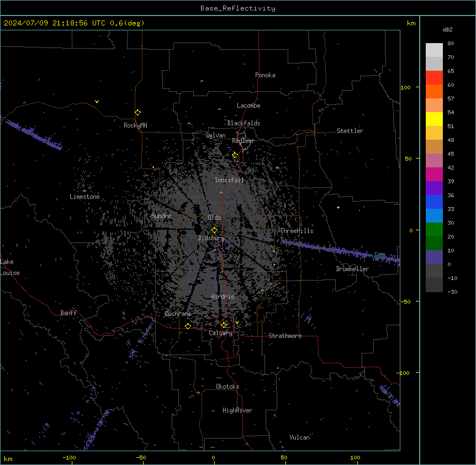
Task: Click the white caret marker below Innisfail
Action: 221,192
